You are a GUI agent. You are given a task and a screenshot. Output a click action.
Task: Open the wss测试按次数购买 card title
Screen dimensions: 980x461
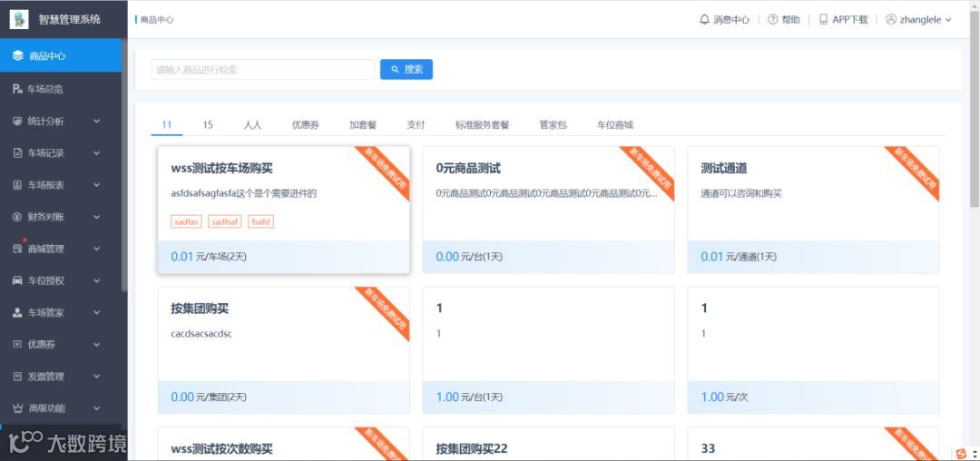coord(222,448)
